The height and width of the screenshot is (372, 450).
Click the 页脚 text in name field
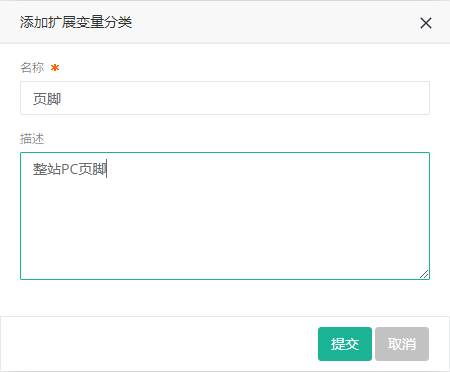click(47, 99)
